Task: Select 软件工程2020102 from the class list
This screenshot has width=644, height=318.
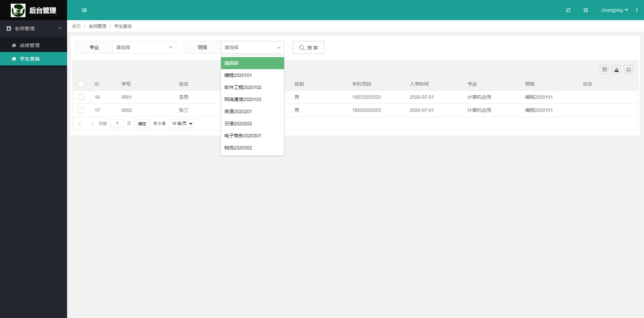Action: [253, 87]
